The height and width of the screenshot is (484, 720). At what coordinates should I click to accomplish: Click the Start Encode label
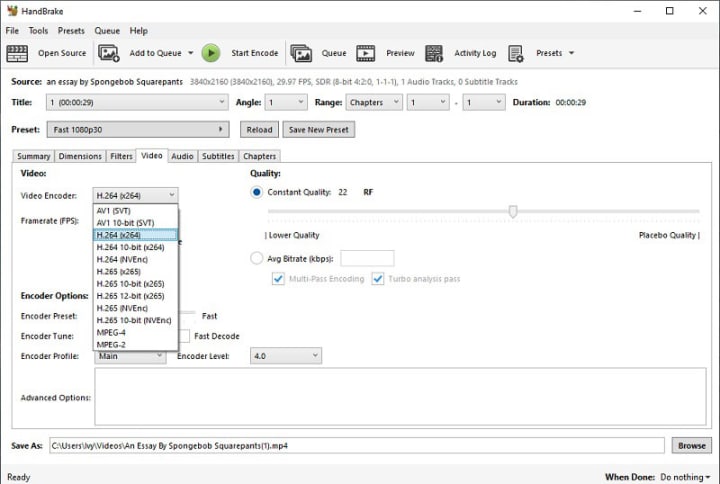click(255, 53)
